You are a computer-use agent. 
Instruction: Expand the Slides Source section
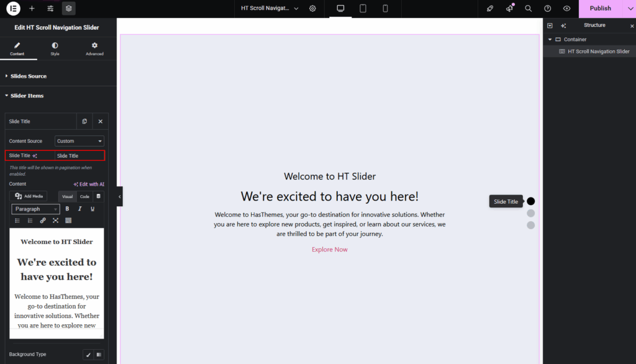tap(29, 76)
